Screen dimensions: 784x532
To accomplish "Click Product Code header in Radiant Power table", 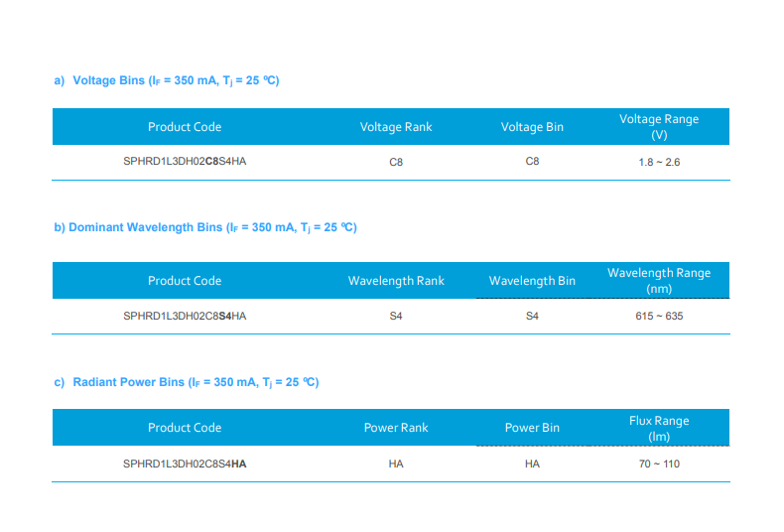I will click(185, 428).
